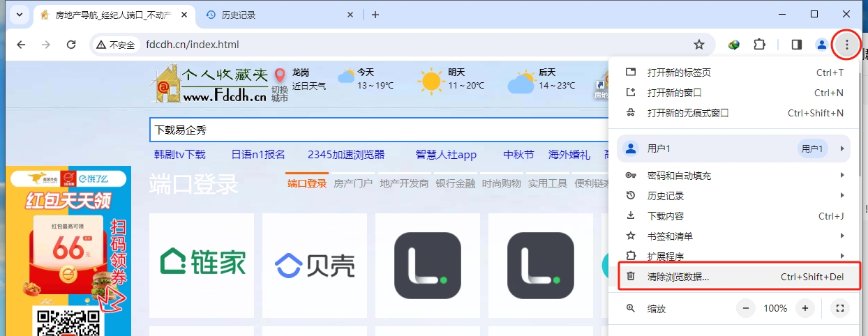Viewport: 868px width, 336px height.
Task: Open 日语n1报名 link
Action: tap(258, 155)
